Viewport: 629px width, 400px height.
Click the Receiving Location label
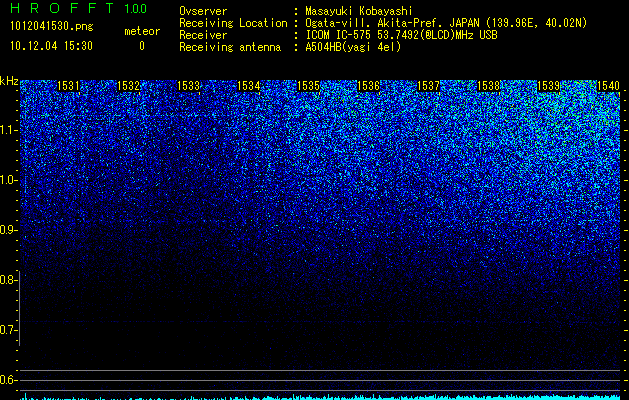tap(233, 23)
